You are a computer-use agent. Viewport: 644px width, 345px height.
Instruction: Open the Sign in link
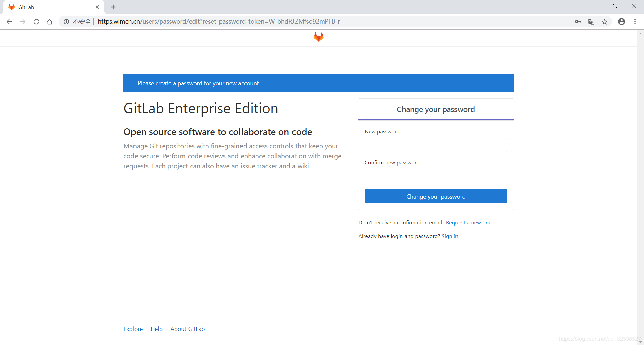click(449, 236)
